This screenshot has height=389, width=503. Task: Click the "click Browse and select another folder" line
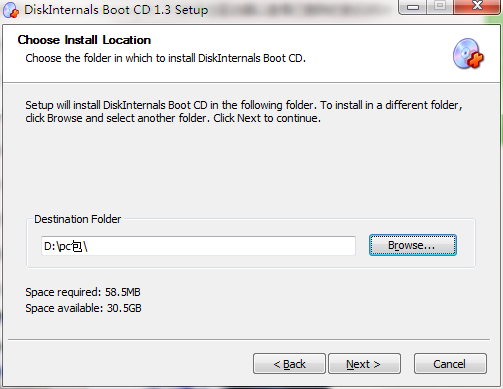pos(173,118)
